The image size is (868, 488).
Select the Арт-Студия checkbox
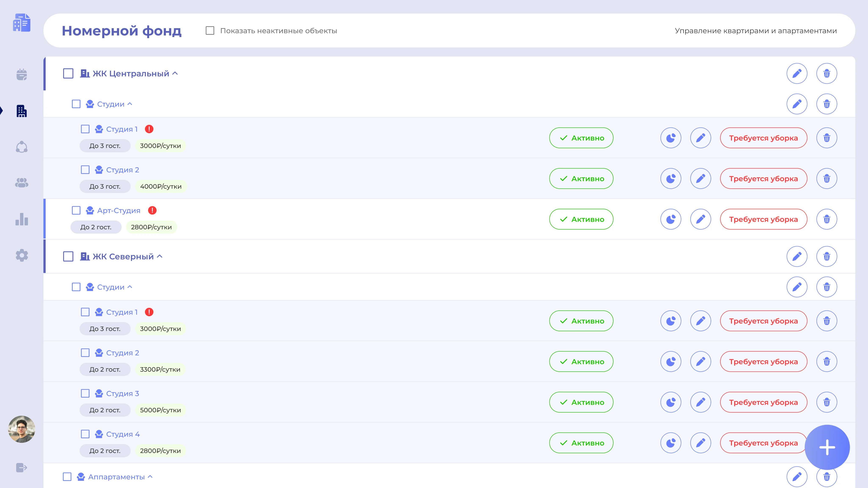(76, 211)
